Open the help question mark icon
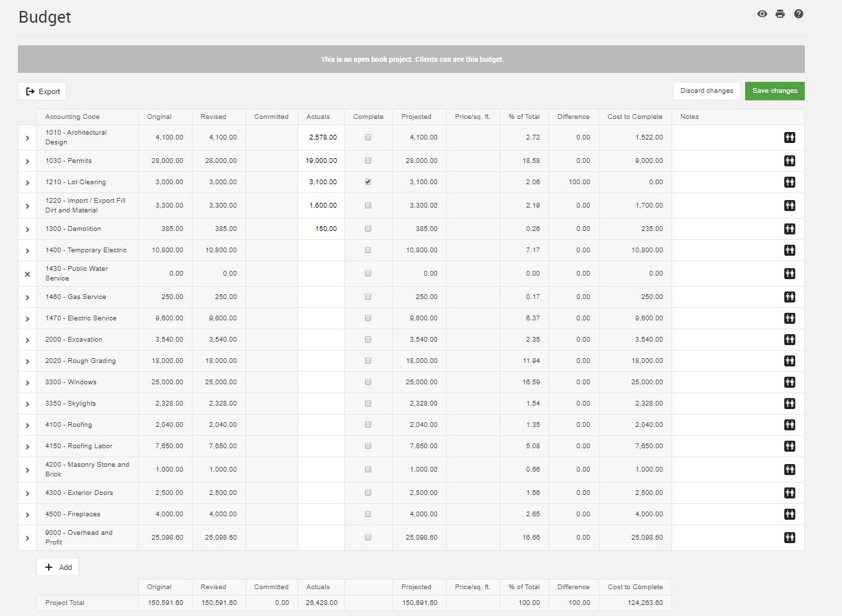This screenshot has height=616, width=842. [799, 14]
